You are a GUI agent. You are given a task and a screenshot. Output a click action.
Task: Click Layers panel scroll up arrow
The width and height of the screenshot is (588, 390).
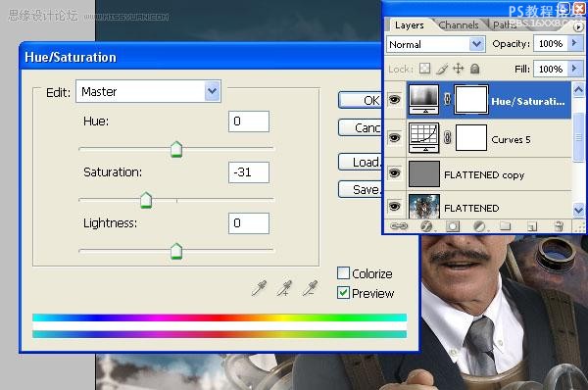click(x=578, y=90)
